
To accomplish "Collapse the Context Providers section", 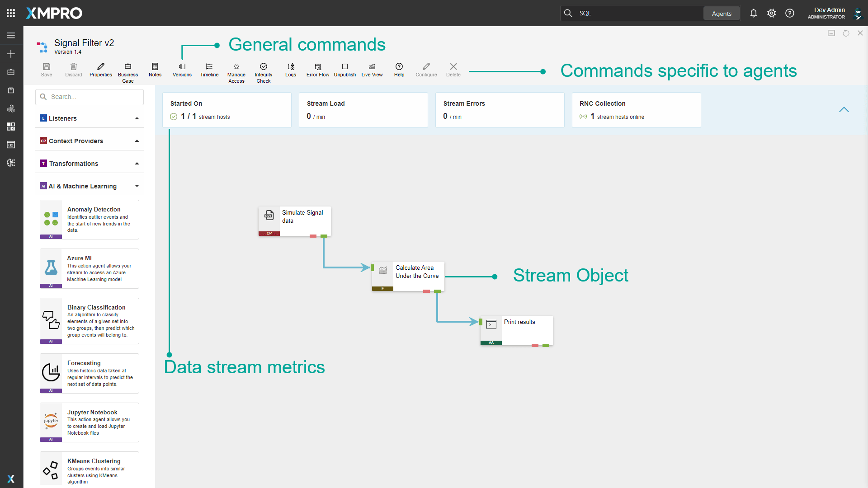I will point(137,141).
